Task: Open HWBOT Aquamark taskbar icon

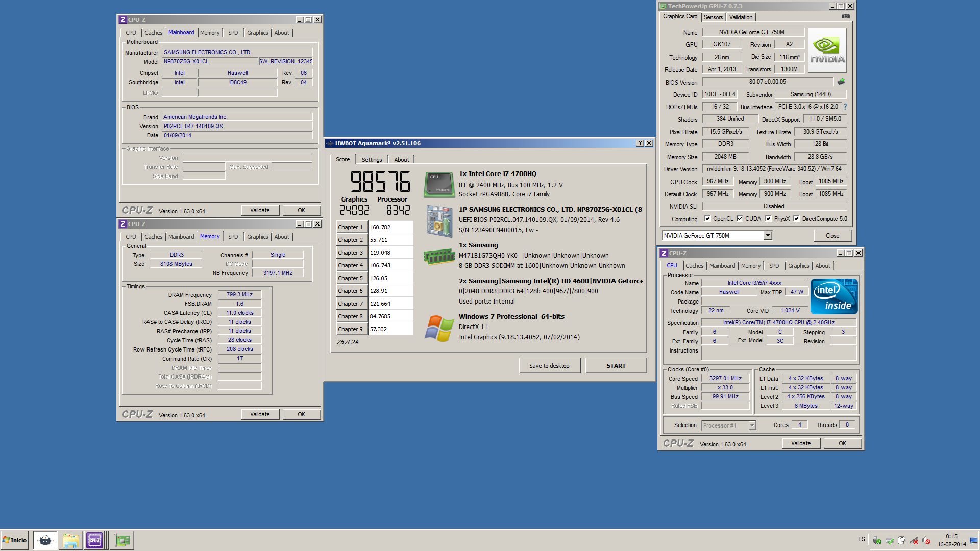Action: (x=45, y=540)
